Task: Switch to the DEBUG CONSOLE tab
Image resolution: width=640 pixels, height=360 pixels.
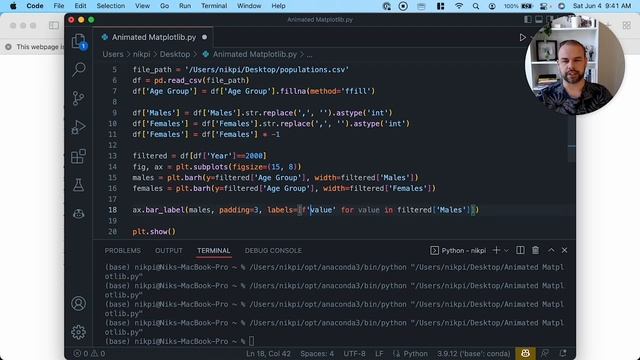Action: click(273, 251)
